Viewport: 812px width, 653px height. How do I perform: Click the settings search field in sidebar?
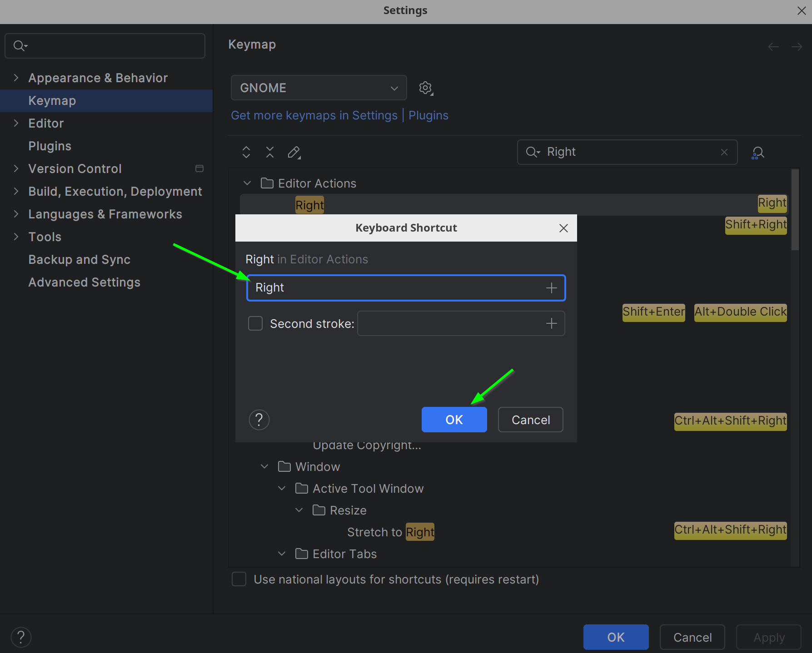coord(109,46)
